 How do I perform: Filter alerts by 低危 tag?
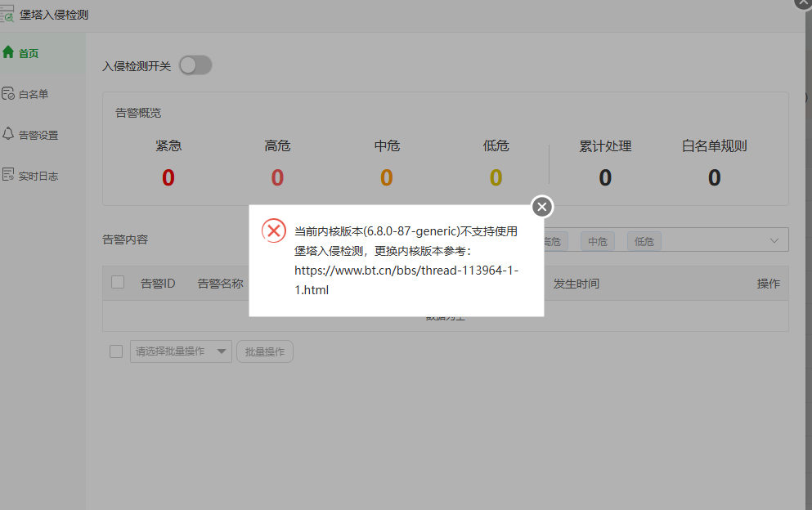644,241
